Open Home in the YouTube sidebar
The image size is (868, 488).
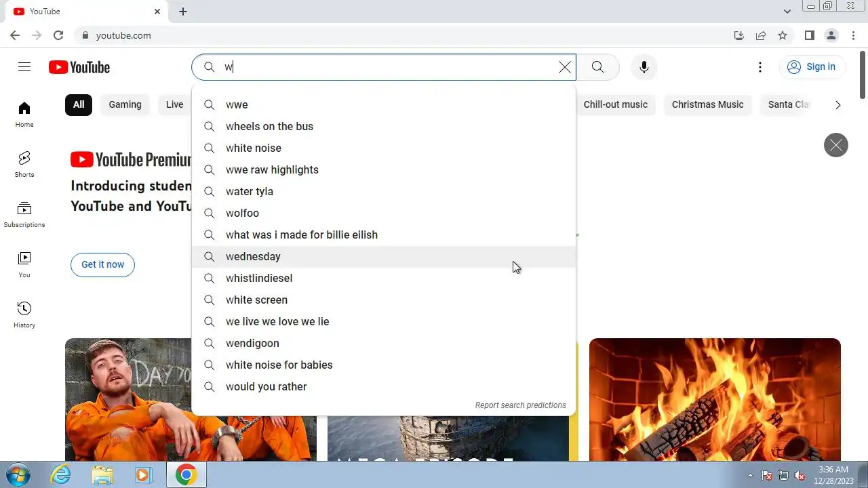(x=24, y=114)
